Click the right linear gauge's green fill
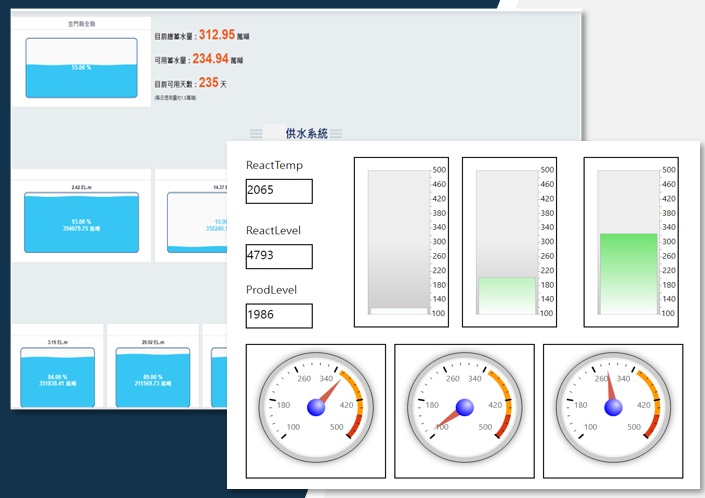705x498 pixels. (x=628, y=274)
